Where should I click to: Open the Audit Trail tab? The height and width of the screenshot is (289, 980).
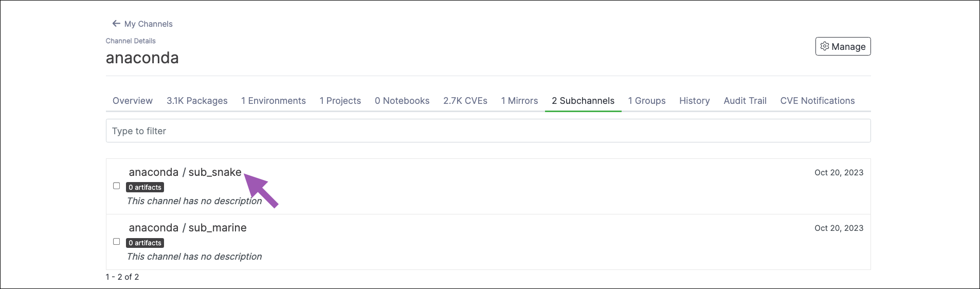(x=745, y=101)
